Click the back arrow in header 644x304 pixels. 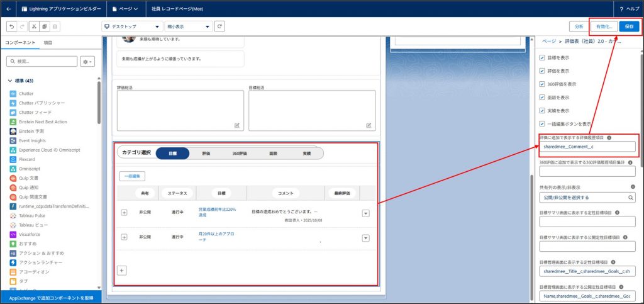(8, 9)
